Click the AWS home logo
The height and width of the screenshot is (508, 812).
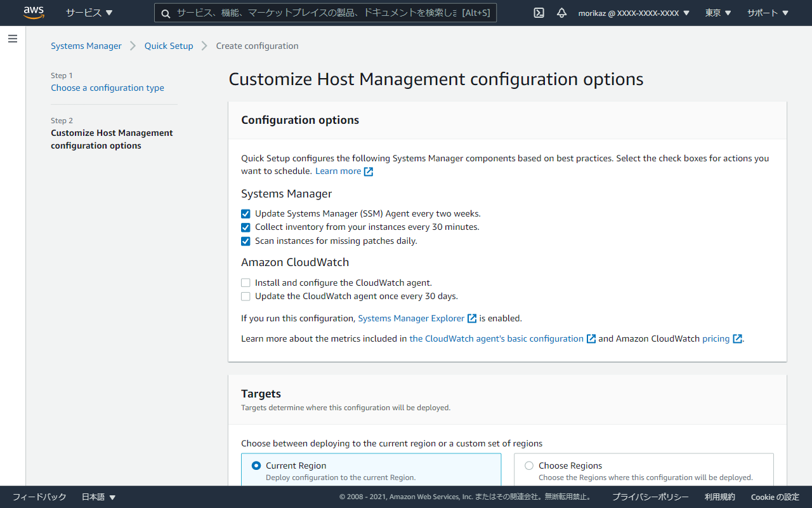[x=33, y=12]
